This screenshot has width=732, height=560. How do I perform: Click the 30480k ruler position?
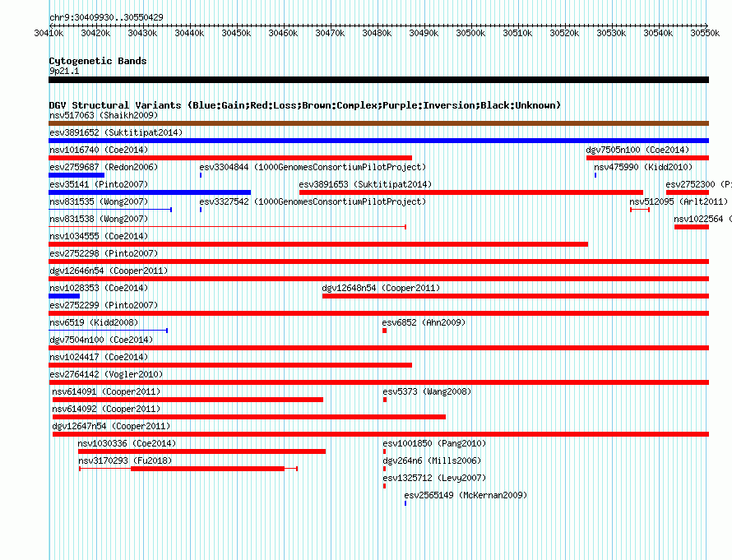click(x=377, y=33)
